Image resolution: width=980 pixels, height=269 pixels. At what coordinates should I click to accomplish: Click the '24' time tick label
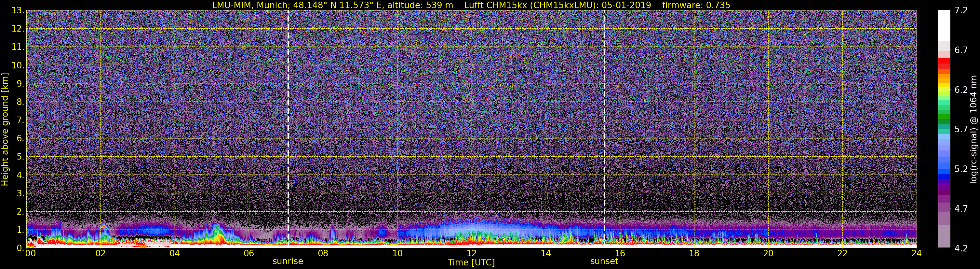coord(917,253)
